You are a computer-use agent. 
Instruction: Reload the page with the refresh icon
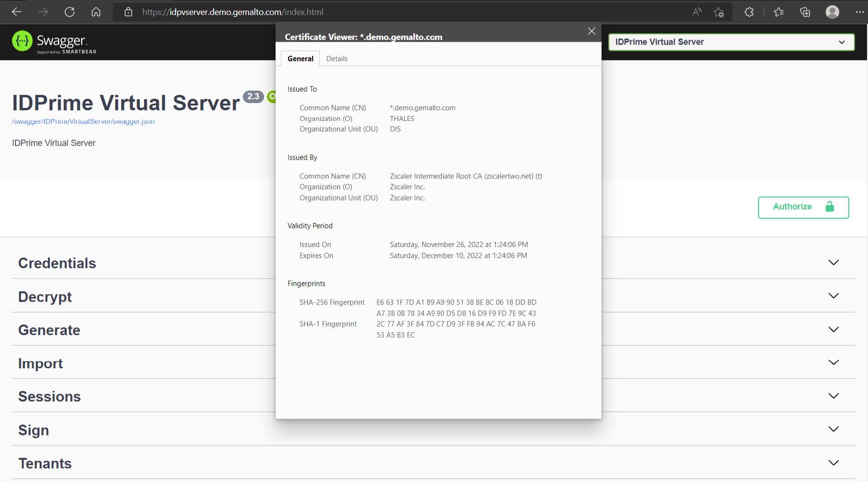point(70,12)
